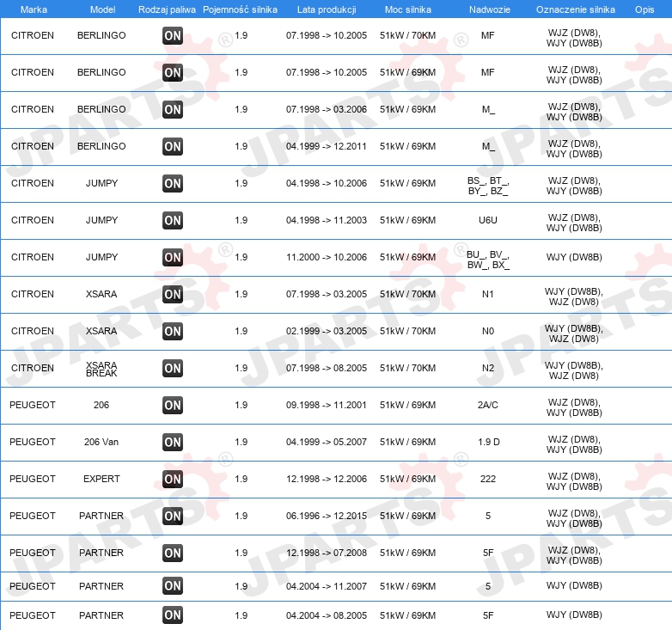Click the Marka column header
Viewport: 672px width, 630px height.
34,9
